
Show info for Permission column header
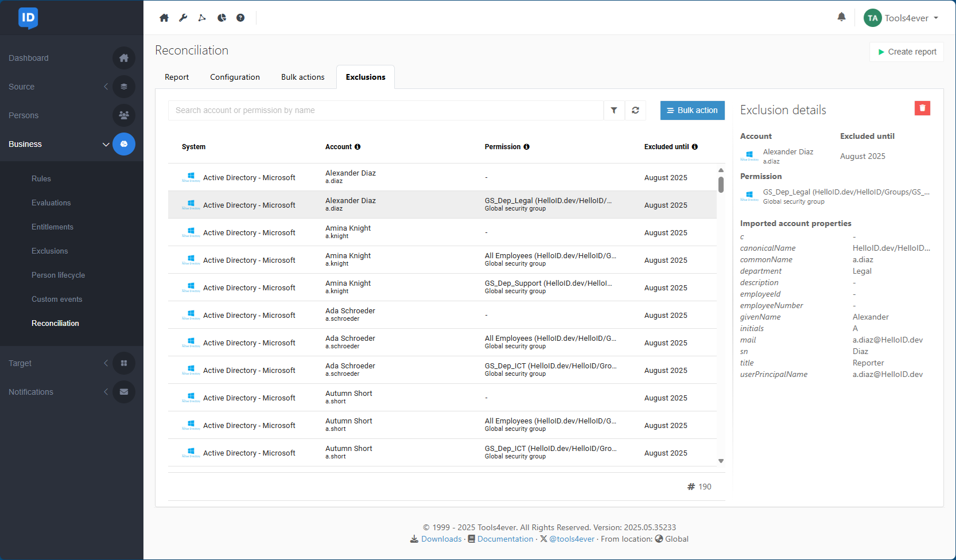click(x=526, y=147)
